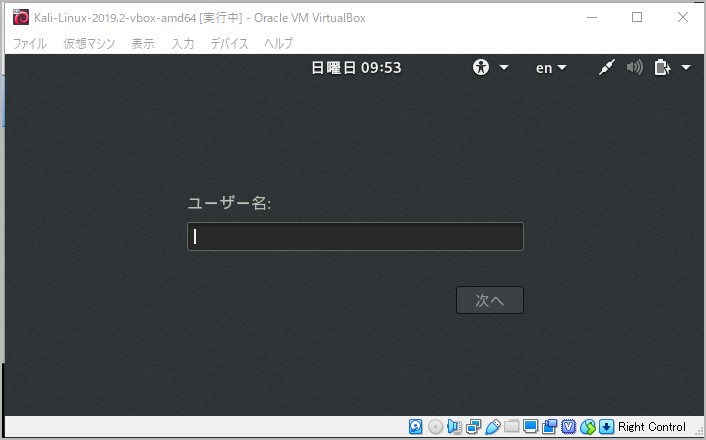Click the 次へ button

[x=490, y=300]
